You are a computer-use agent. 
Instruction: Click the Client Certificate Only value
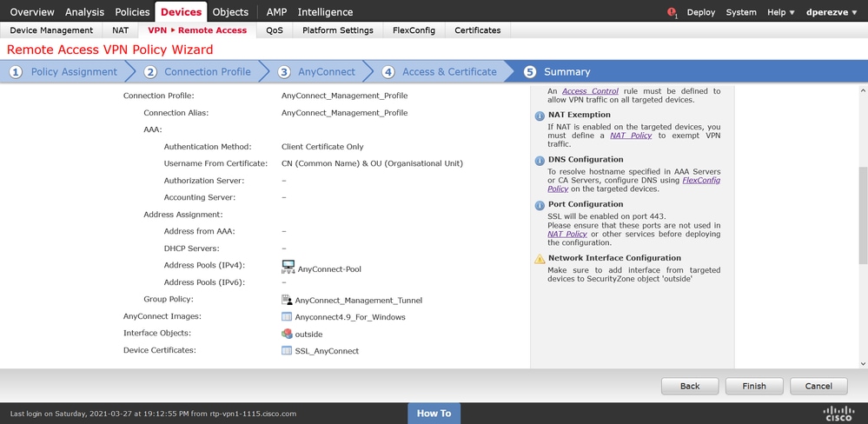pyautogui.click(x=322, y=147)
